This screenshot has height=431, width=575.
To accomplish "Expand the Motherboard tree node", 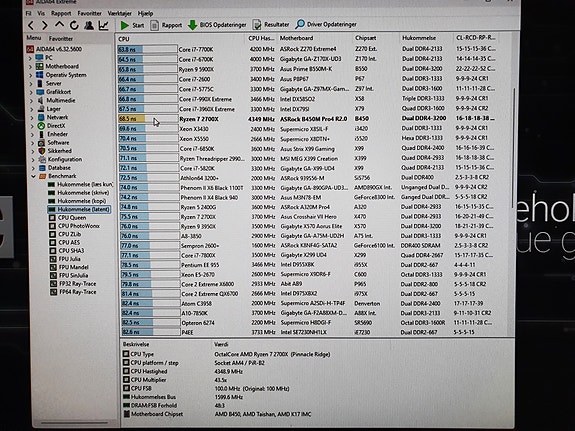I will [x=31, y=67].
